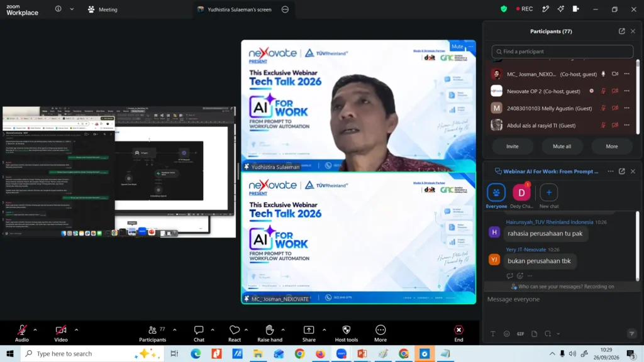Open the screenshot tool in chat toolbar
Viewport: 644px width, 362px height.
[548, 334]
